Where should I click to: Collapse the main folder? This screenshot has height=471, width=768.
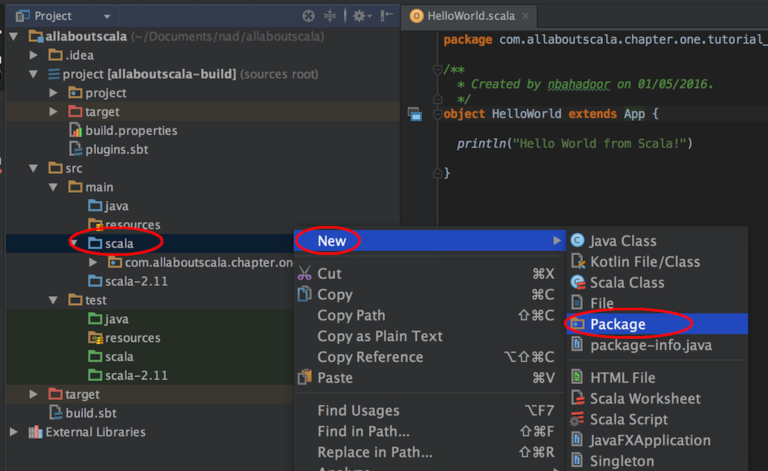(53, 187)
